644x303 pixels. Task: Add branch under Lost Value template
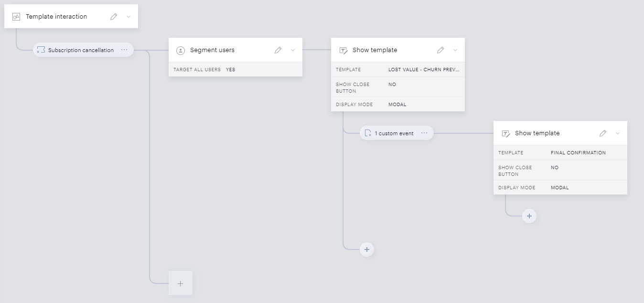click(x=367, y=249)
